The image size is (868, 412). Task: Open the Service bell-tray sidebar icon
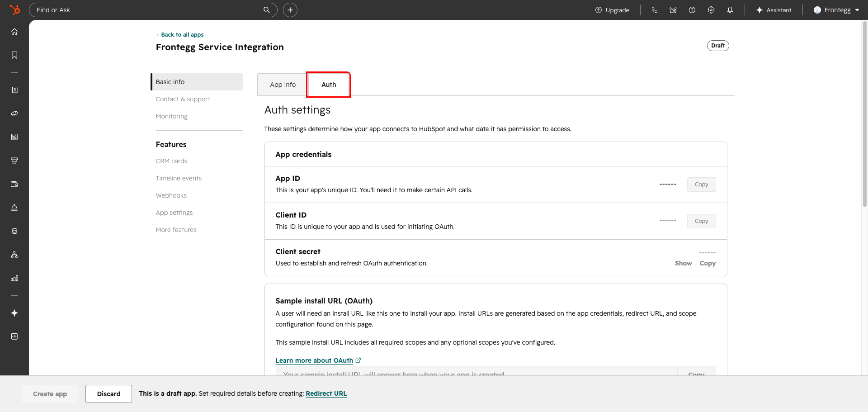[x=14, y=208]
